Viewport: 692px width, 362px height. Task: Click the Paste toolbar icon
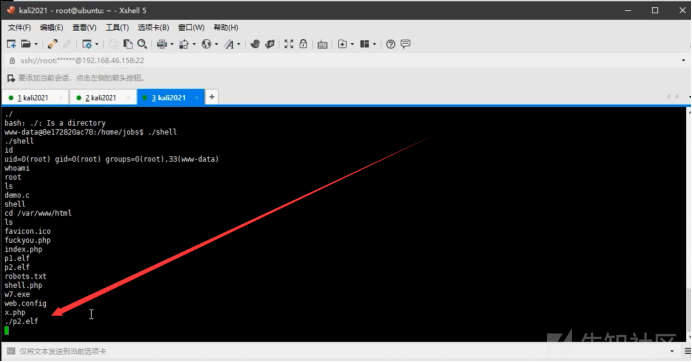pyautogui.click(x=128, y=44)
